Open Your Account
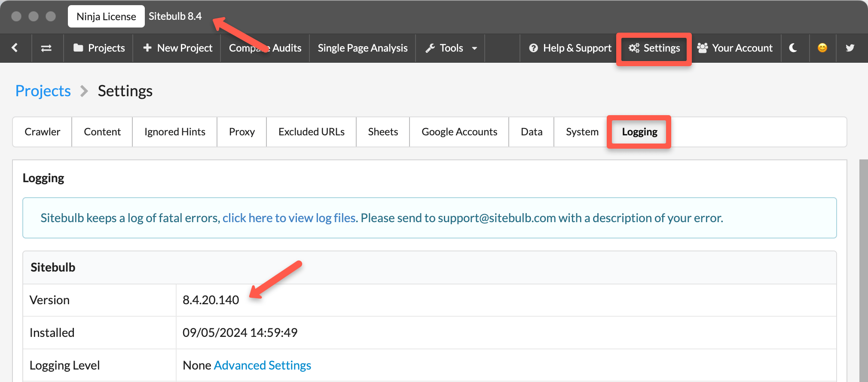 [x=735, y=48]
